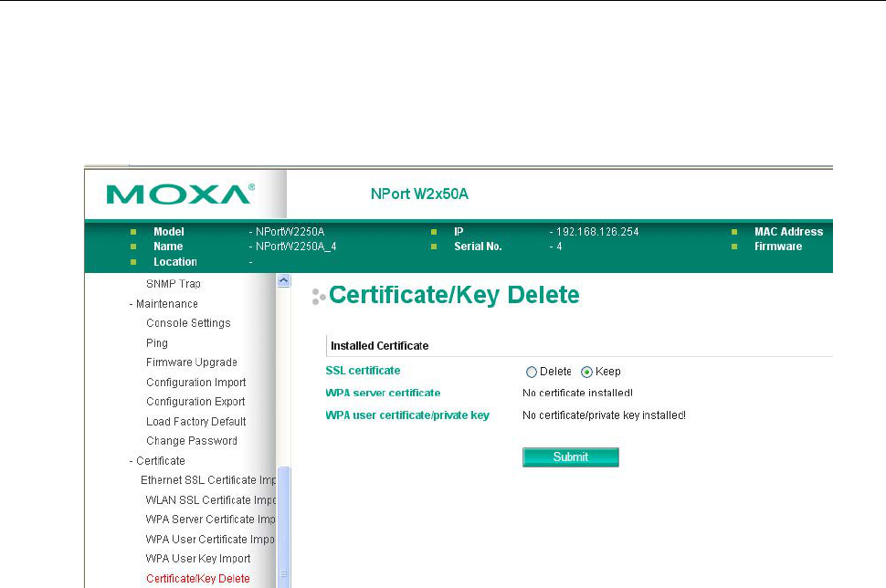The height and width of the screenshot is (588, 886).
Task: Open Ethernet SSL Certificate Import page
Action: tap(208, 480)
